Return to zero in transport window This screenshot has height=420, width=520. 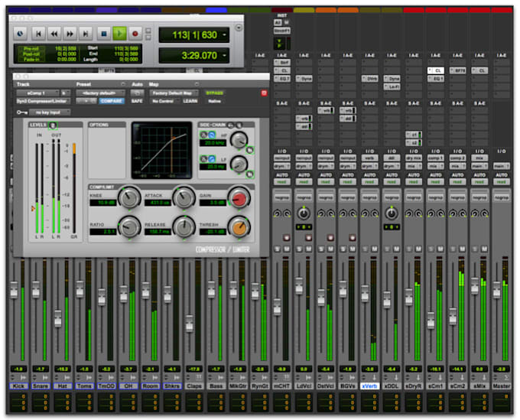pos(38,34)
